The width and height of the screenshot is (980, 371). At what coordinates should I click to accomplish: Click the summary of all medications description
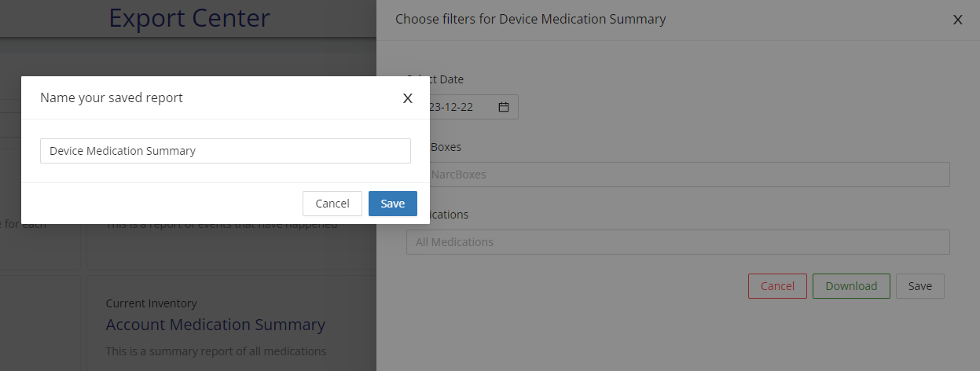215,351
